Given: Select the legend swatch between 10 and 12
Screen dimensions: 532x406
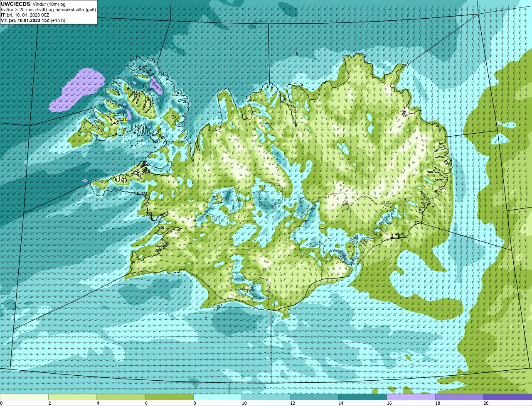Looking at the screenshot, I should pyautogui.click(x=266, y=397).
